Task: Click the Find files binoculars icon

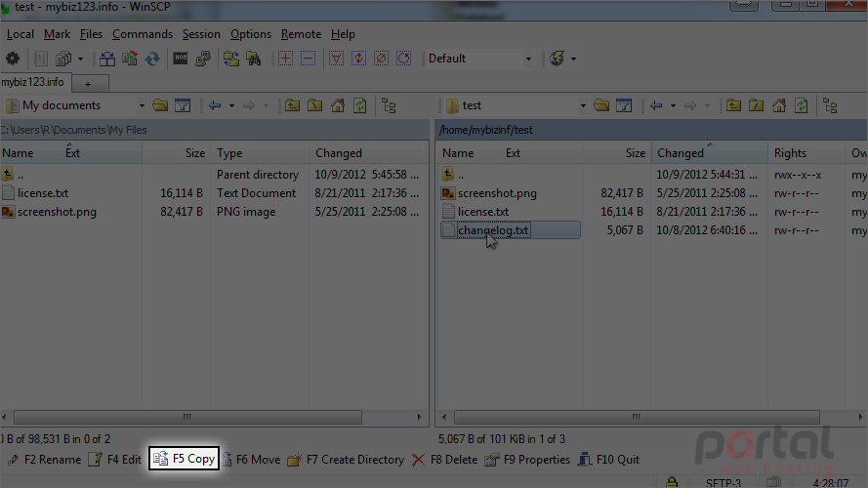Action: (254, 59)
